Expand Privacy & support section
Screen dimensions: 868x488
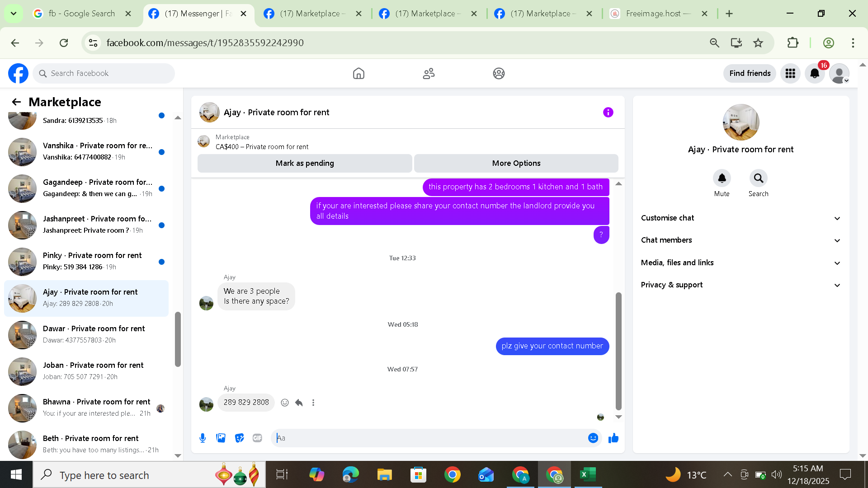[x=741, y=285]
